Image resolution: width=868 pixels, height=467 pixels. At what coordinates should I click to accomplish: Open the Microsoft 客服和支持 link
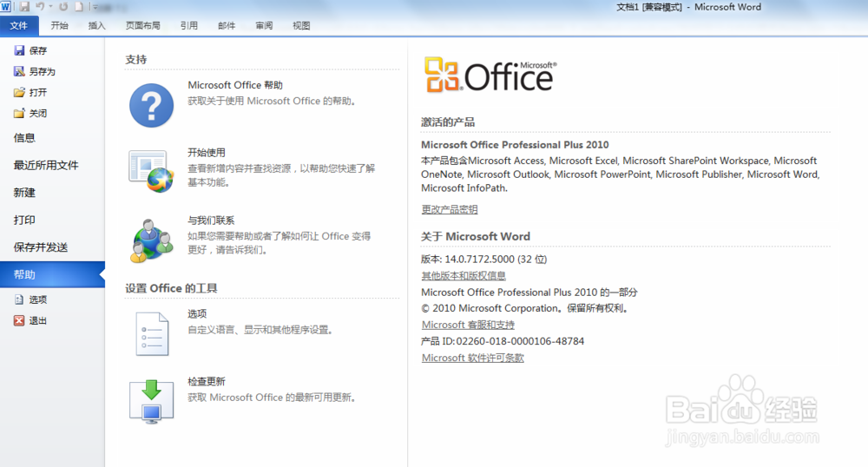click(469, 325)
